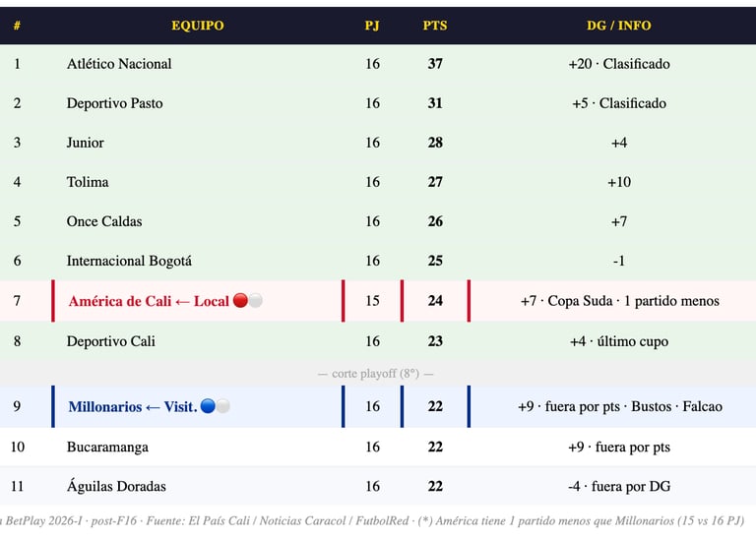756x539 pixels.
Task: Click the América de Cali ← Local row label
Action: (x=148, y=301)
